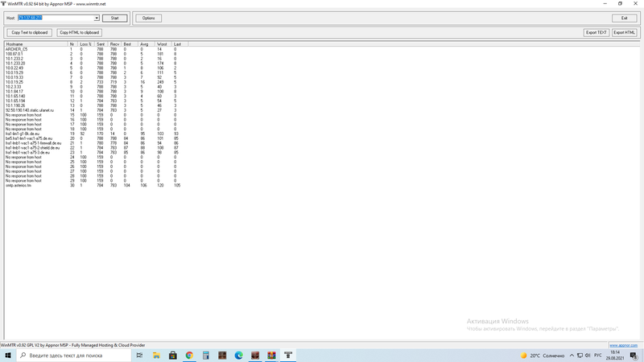
Task: Open the notification center icon
Action: point(634,356)
